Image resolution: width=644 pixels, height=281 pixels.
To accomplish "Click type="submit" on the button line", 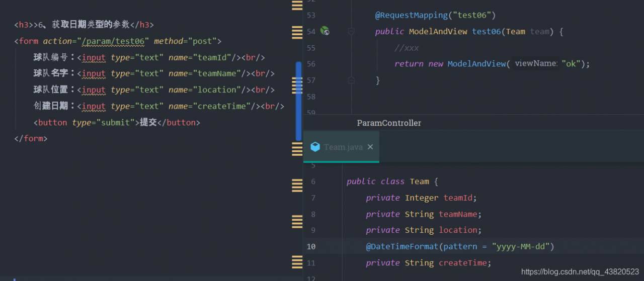I will click(104, 123).
